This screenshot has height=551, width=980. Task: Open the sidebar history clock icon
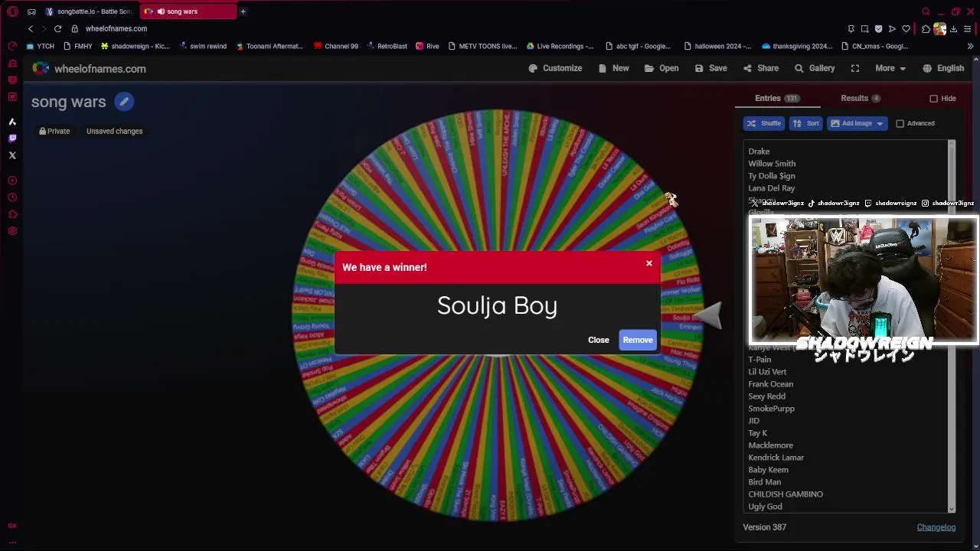[x=12, y=197]
